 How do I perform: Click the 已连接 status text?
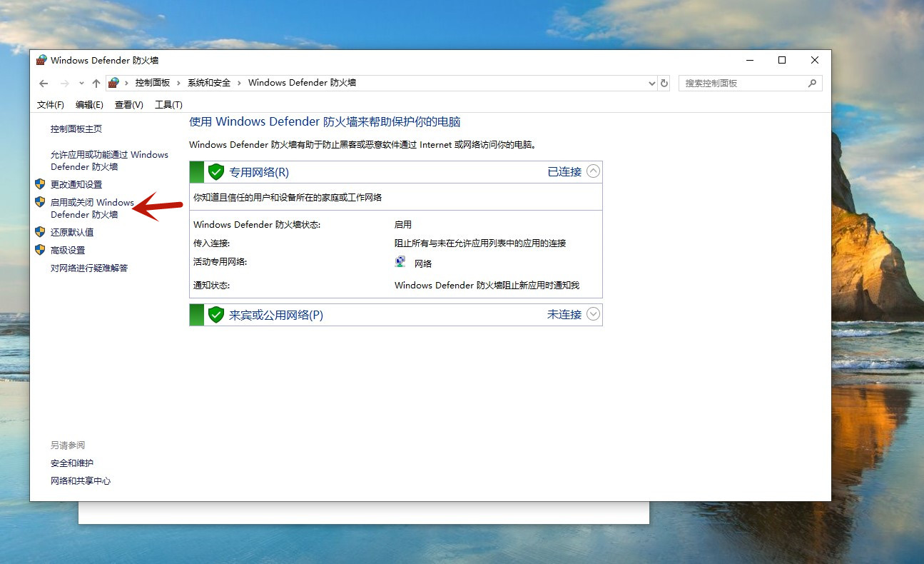coord(564,172)
